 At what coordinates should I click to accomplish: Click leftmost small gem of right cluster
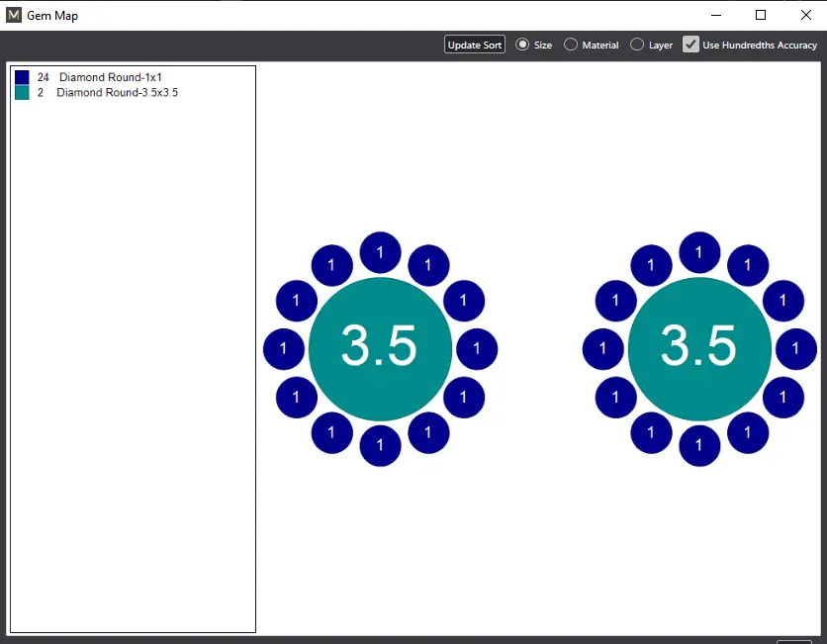click(x=603, y=348)
